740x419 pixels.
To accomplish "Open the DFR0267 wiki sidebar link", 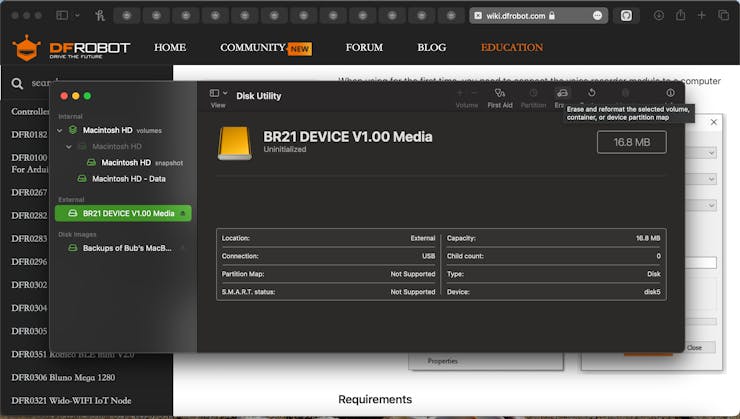I will 29,193.
